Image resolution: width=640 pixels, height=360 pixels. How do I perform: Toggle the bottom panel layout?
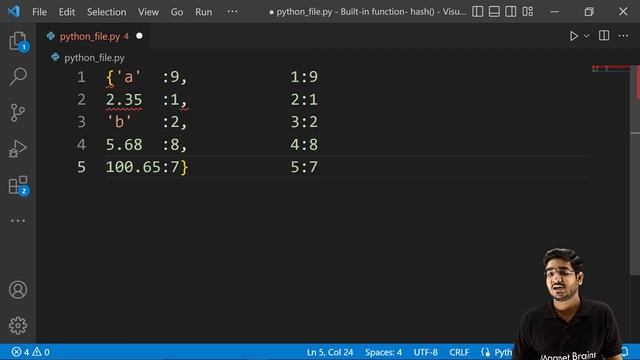(494, 11)
